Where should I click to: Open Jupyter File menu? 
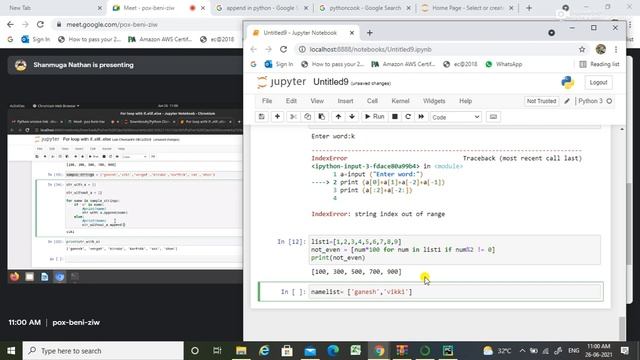click(267, 101)
